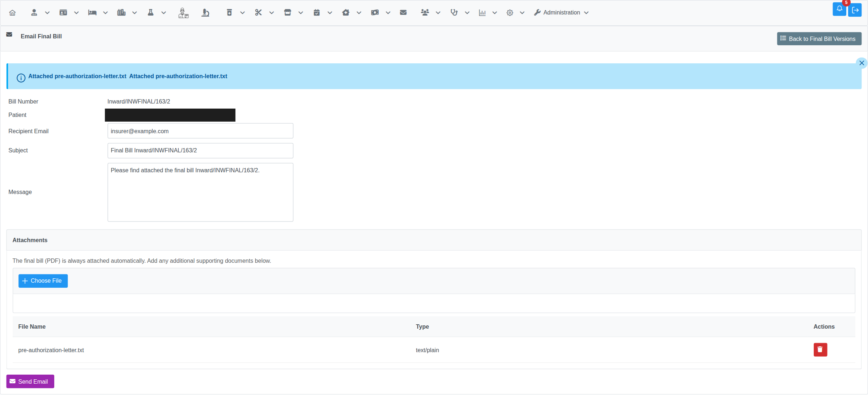Expand chevron next to doctor icon
868x409 pixels.
pyautogui.click(x=47, y=13)
